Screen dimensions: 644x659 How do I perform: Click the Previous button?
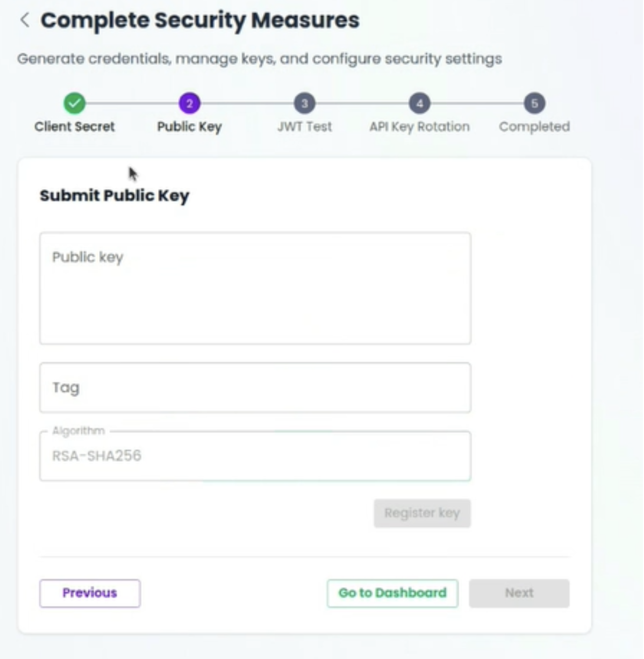[90, 593]
